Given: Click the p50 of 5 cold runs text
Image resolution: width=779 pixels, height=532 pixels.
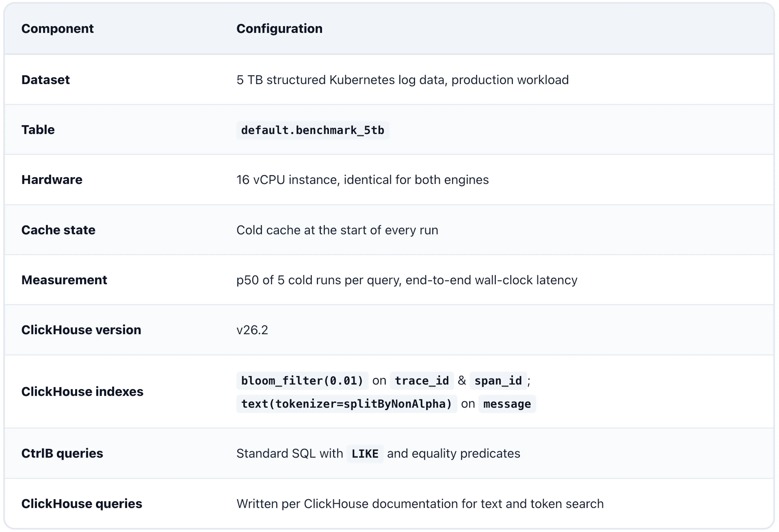Looking at the screenshot, I should pyautogui.click(x=407, y=280).
